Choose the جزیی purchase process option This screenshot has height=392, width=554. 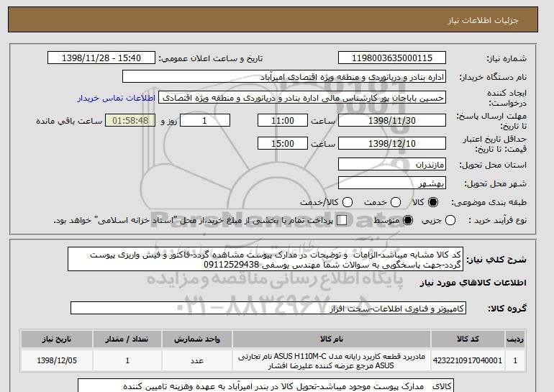pyautogui.click(x=450, y=220)
